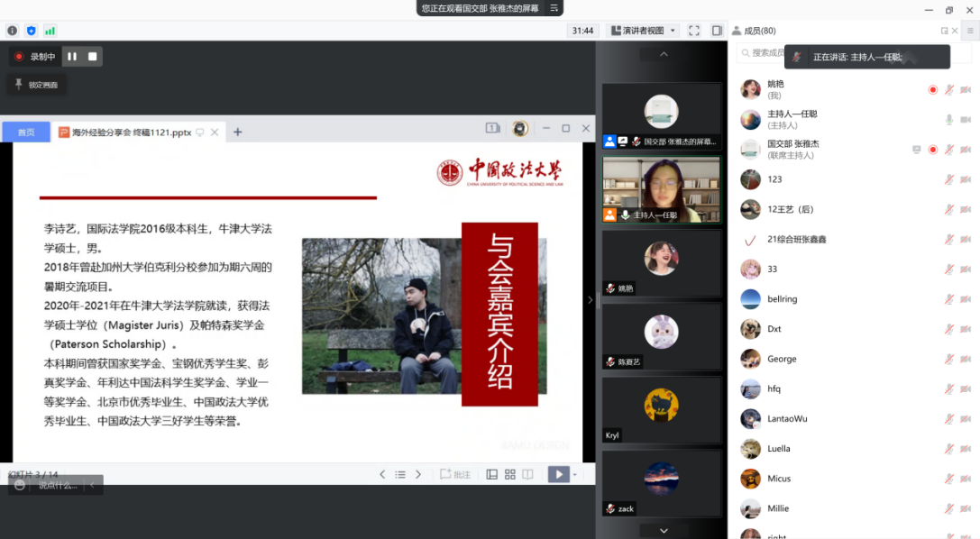Pop out the members panel
Screen dimensions: 980x539
pyautogui.click(x=944, y=31)
